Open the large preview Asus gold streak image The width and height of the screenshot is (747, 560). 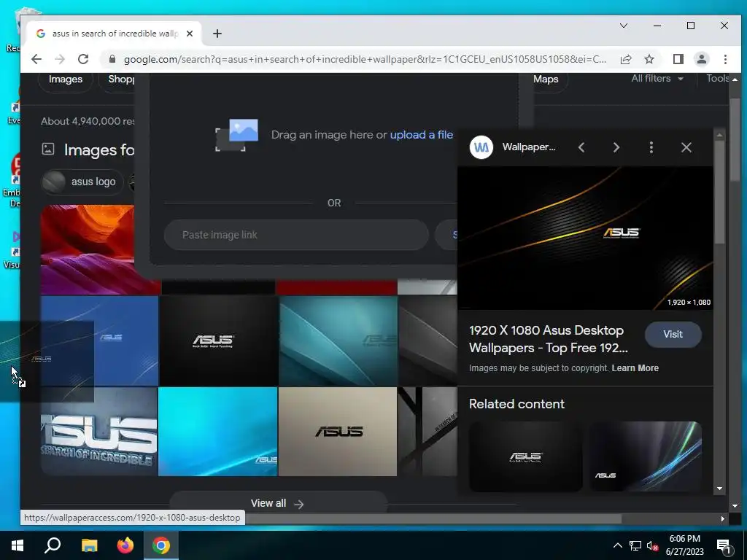[x=585, y=238]
